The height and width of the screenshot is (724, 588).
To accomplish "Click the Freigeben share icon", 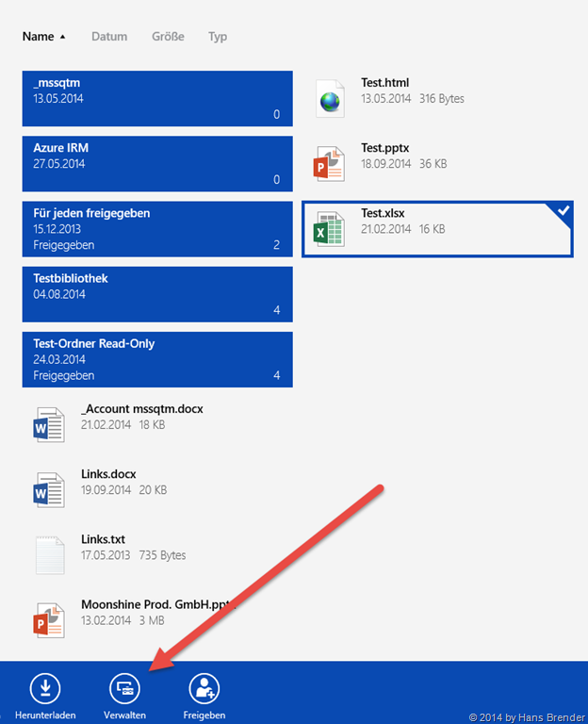I will pos(204,688).
